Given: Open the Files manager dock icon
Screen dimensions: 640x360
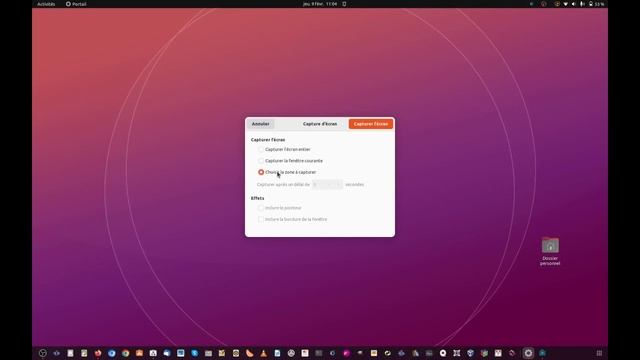Looking at the screenshot, I should pos(208,353).
